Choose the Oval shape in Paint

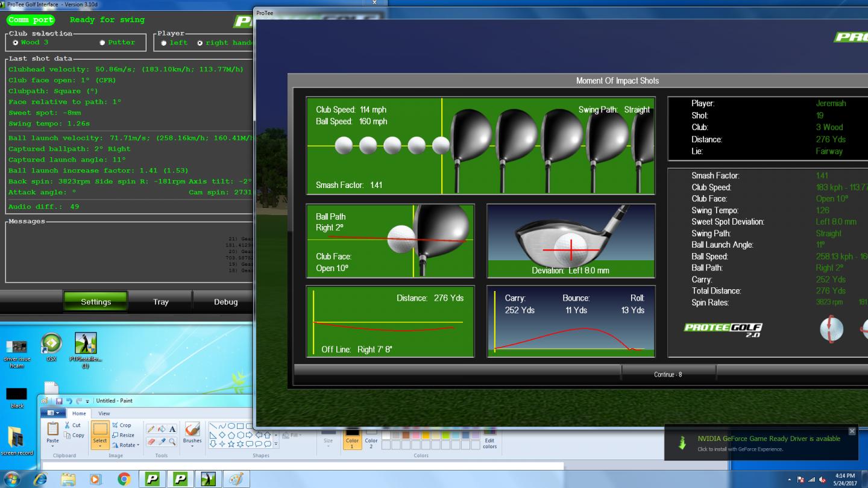[231, 426]
